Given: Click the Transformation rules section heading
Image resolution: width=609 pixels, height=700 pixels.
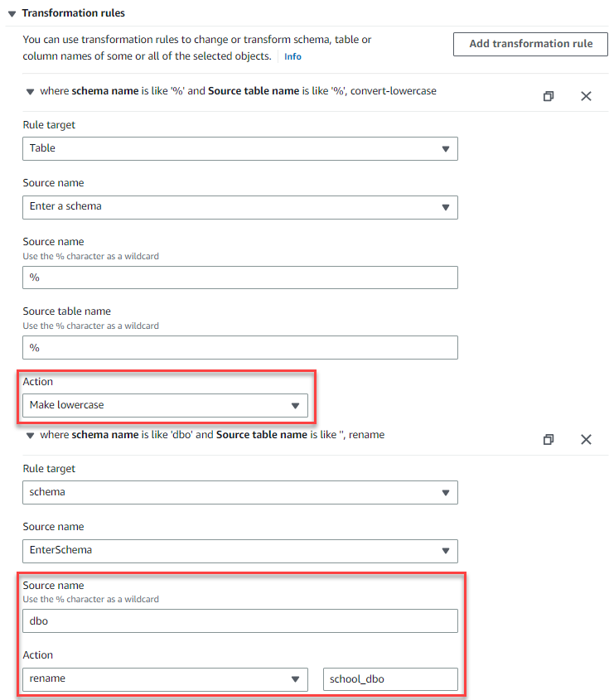Looking at the screenshot, I should (74, 13).
